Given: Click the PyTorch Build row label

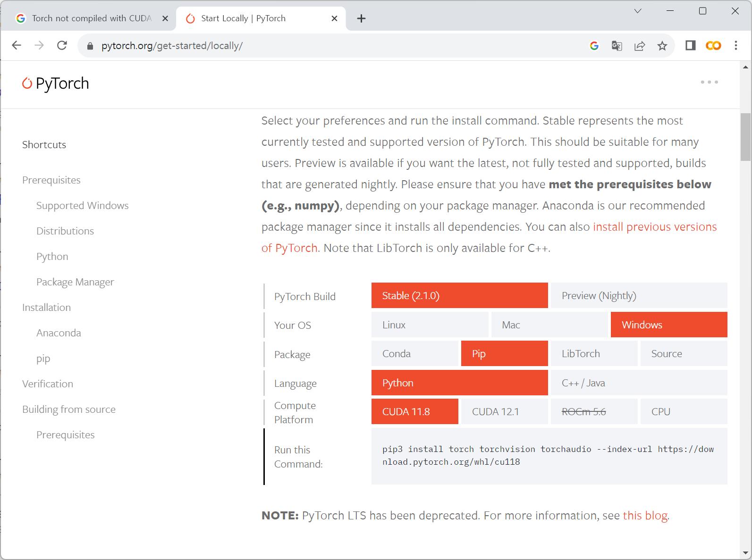Looking at the screenshot, I should [305, 297].
